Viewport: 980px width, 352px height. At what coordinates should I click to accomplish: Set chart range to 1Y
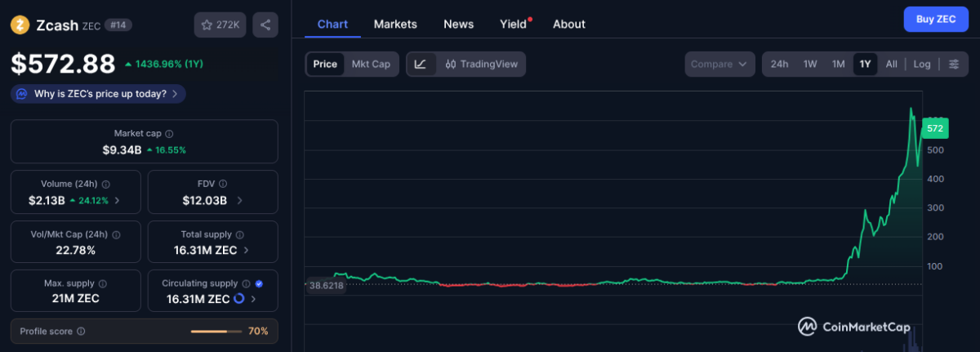coord(865,64)
